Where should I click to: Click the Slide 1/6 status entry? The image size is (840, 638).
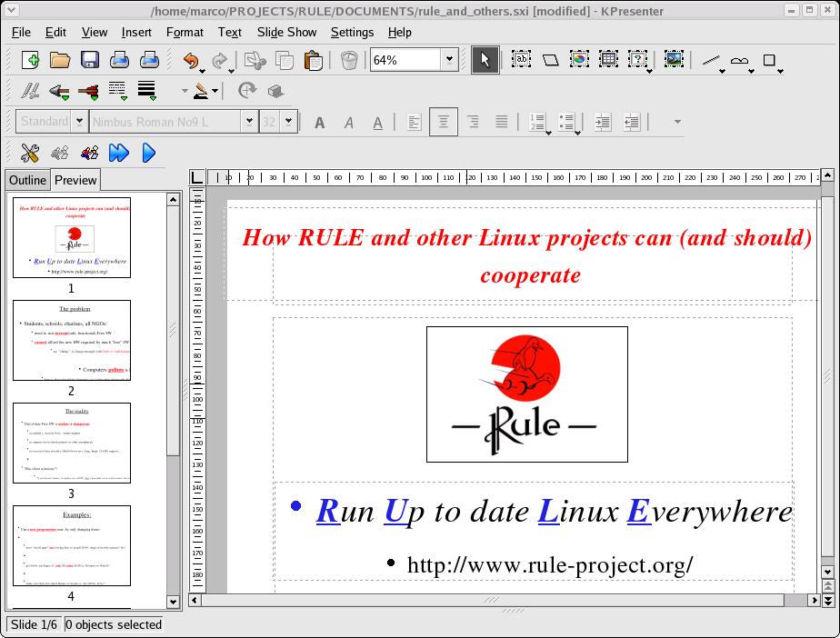point(35,624)
